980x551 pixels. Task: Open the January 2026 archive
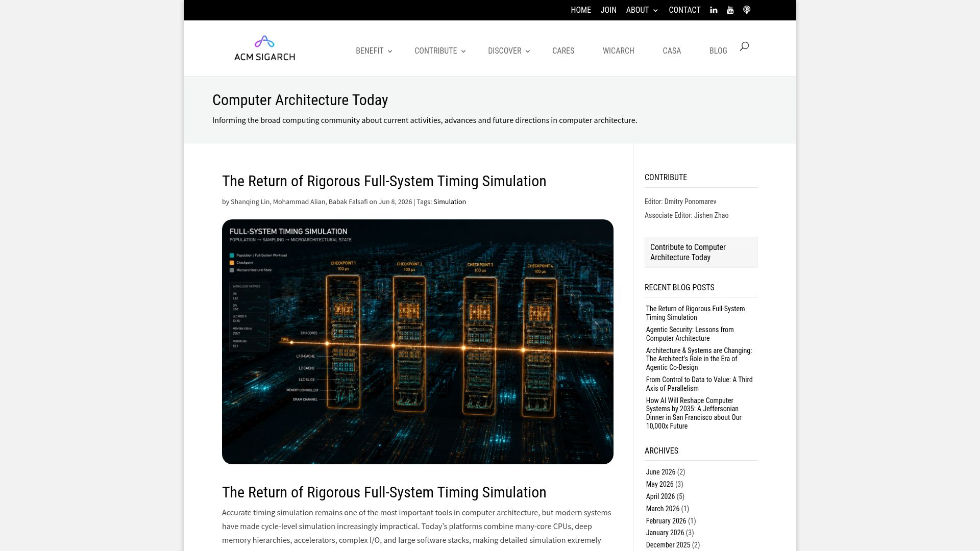(x=665, y=533)
